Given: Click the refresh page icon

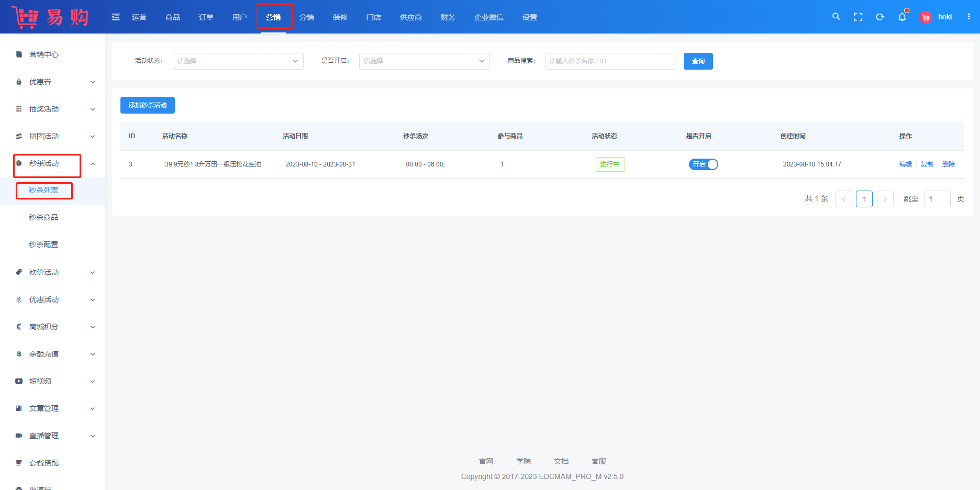Looking at the screenshot, I should point(880,17).
